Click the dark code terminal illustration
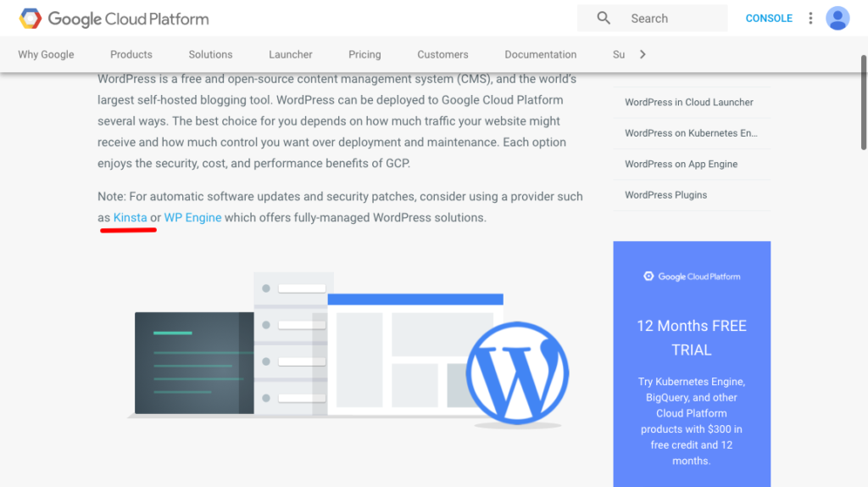 pos(194,363)
